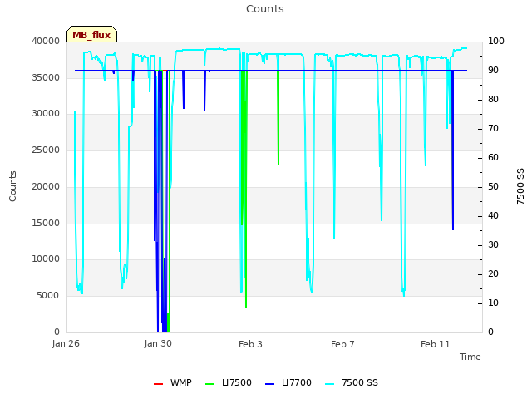The width and height of the screenshot is (532, 399).
Task: Click the 90 right axis value
Action: coord(493,70)
